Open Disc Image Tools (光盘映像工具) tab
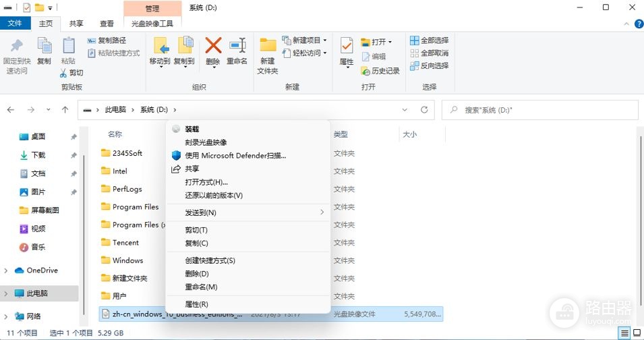The height and width of the screenshot is (340, 644). 152,24
